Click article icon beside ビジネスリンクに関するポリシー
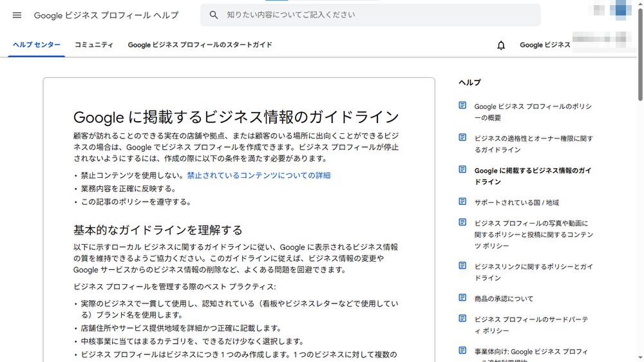The height and width of the screenshot is (362, 644). coord(462,266)
